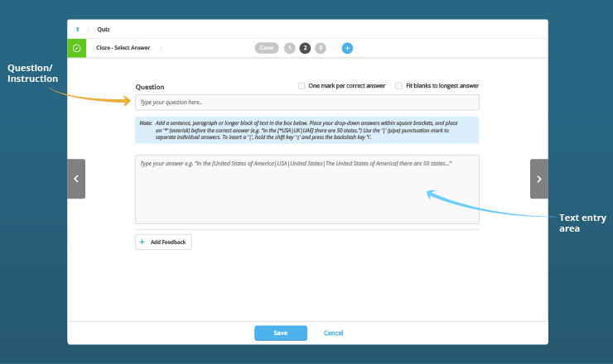Click the plus icon beside Add Feedback
613x364 pixels.
142,242
